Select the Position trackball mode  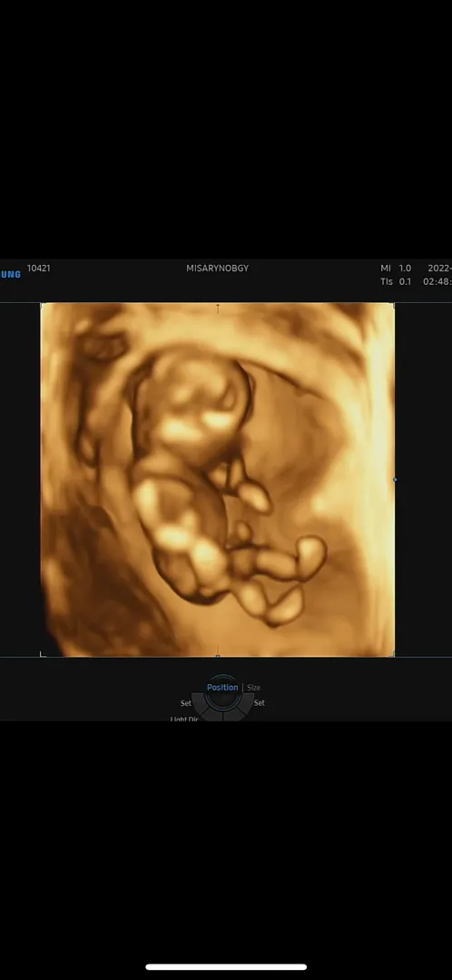pyautogui.click(x=222, y=688)
